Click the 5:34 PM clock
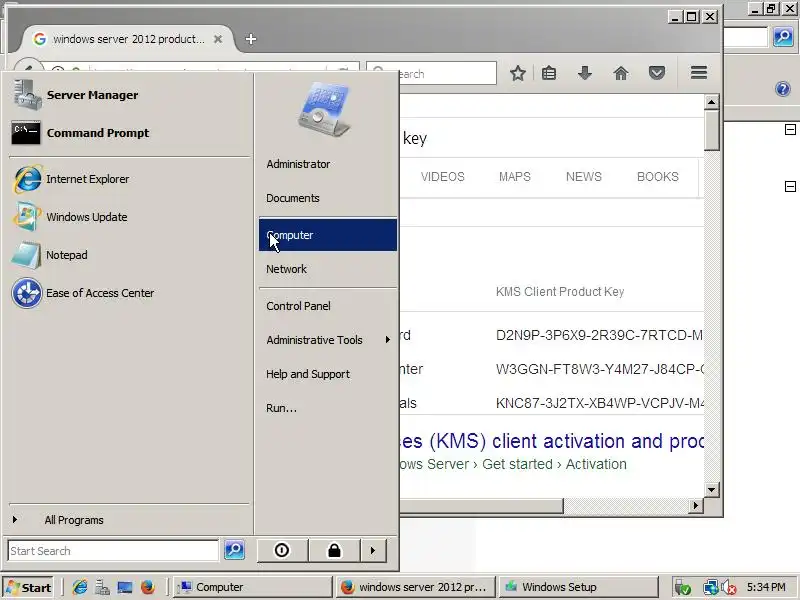This screenshot has width=800, height=600. click(x=766, y=587)
